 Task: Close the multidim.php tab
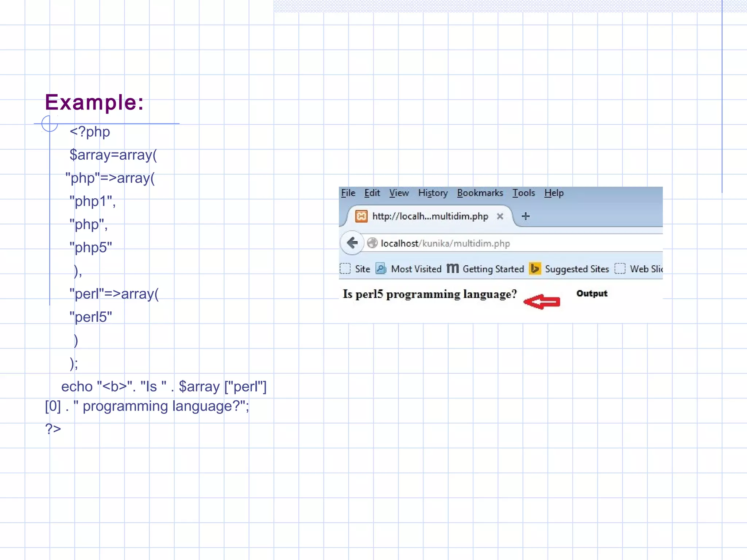pyautogui.click(x=500, y=216)
